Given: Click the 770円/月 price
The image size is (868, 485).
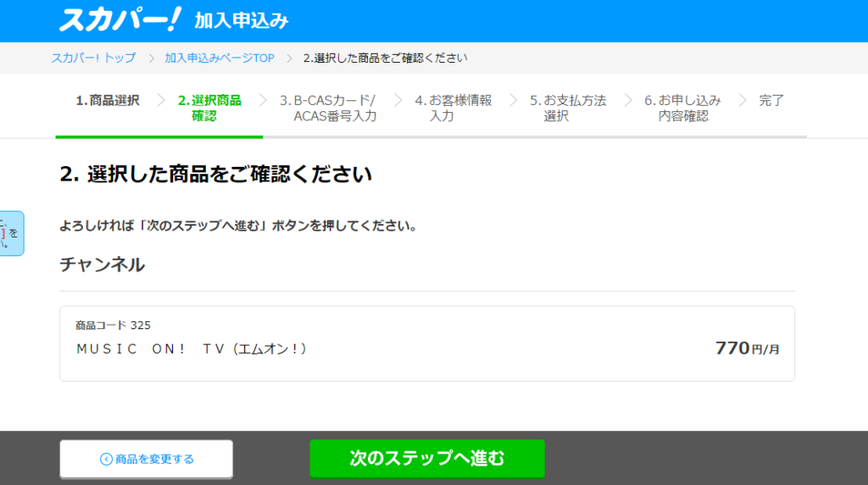Looking at the screenshot, I should tap(748, 348).
